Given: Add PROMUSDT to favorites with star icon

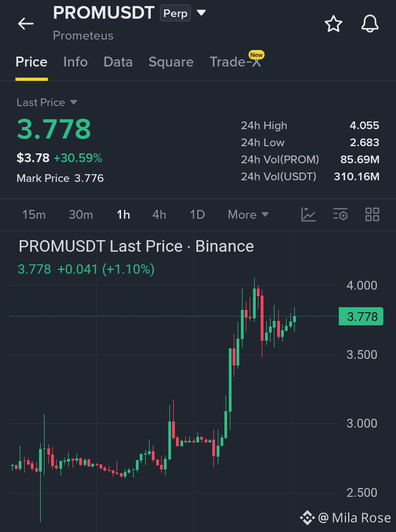Looking at the screenshot, I should click(333, 24).
